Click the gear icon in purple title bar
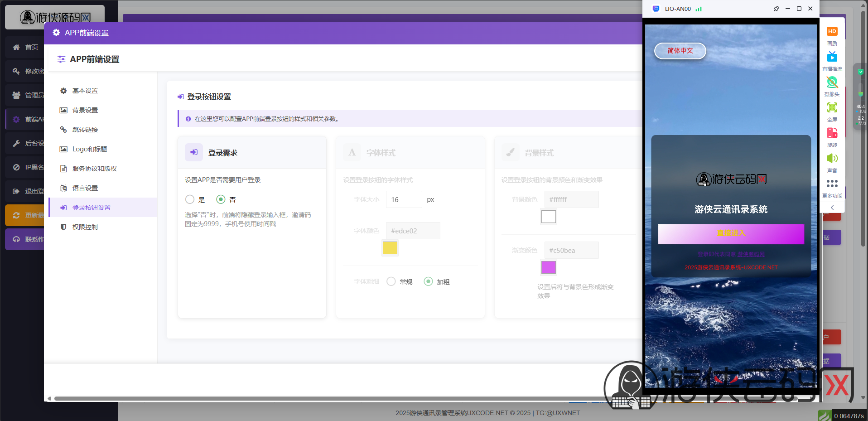The height and width of the screenshot is (421, 868). click(56, 33)
